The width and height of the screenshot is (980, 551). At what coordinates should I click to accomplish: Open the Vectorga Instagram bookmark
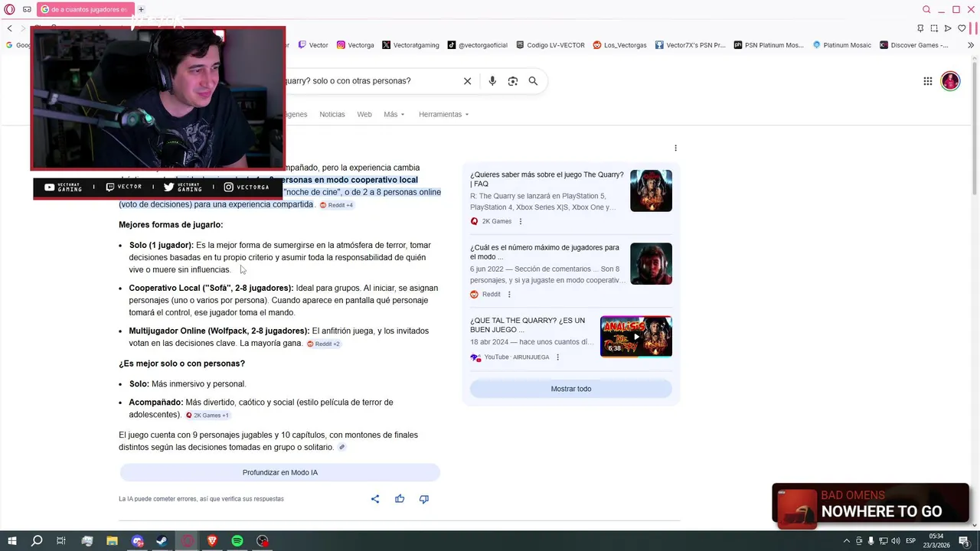356,45
